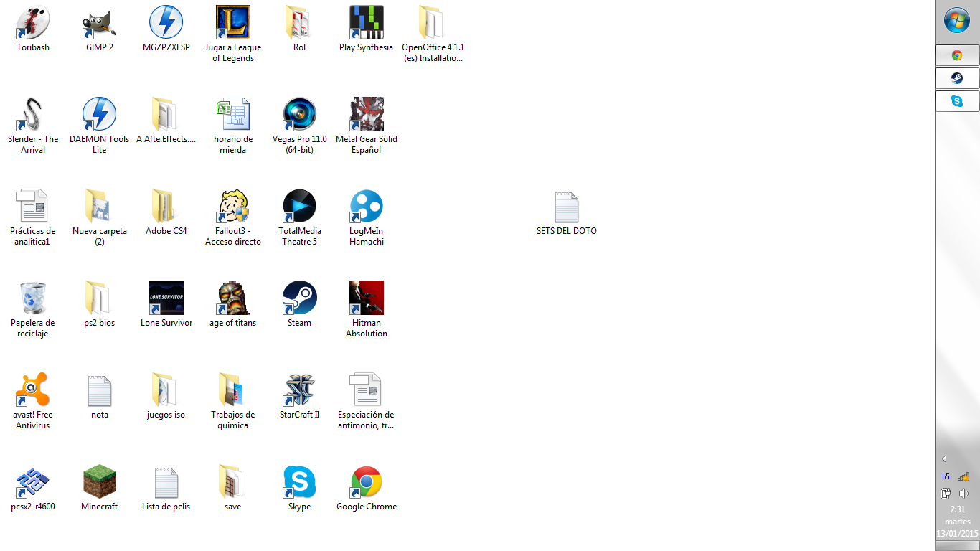
Task: Open the Windows Start menu orb
Action: (957, 20)
